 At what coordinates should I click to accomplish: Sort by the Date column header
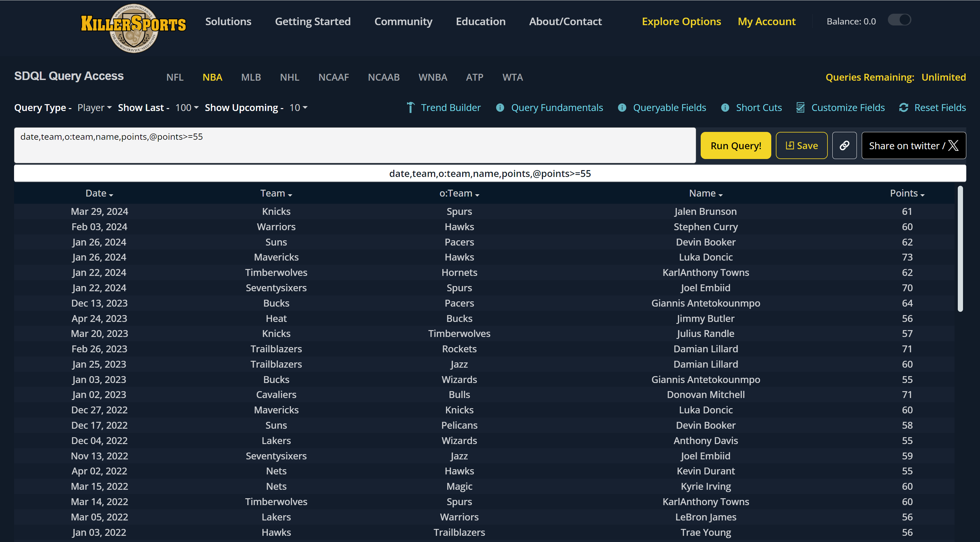click(99, 193)
